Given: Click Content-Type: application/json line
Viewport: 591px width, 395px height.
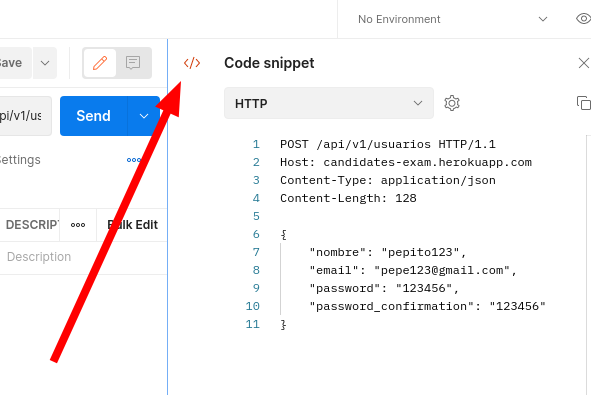Looking at the screenshot, I should pos(387,180).
